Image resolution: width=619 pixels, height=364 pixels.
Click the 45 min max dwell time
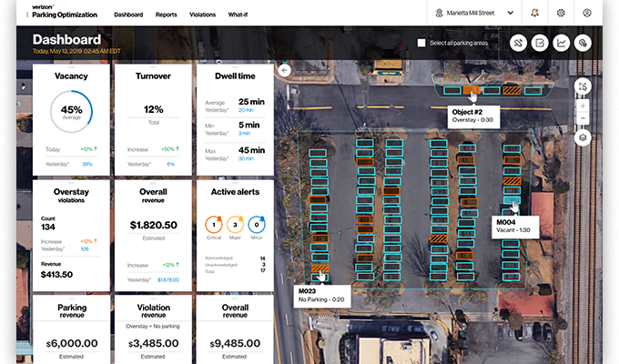tap(251, 150)
